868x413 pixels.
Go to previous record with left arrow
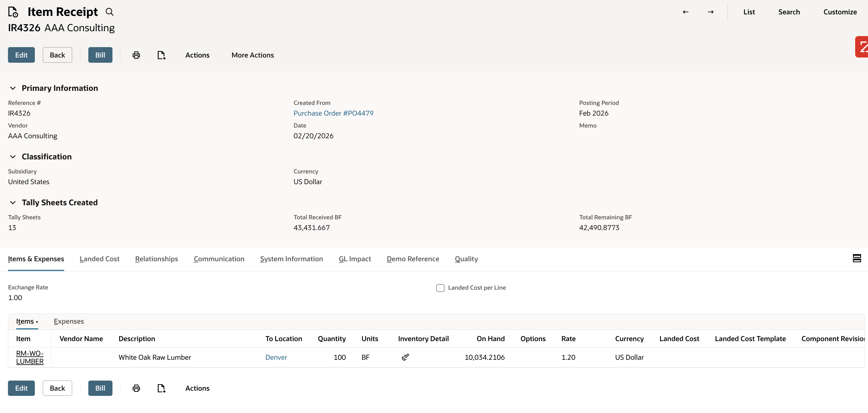[685, 12]
